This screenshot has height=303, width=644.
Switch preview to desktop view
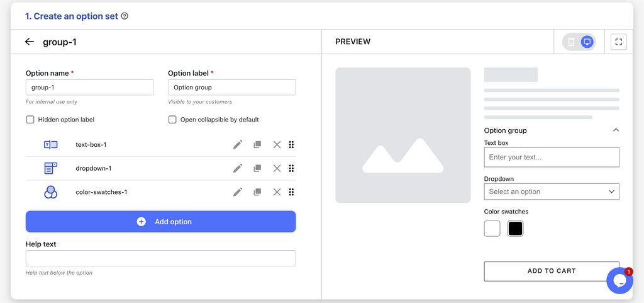coord(587,42)
